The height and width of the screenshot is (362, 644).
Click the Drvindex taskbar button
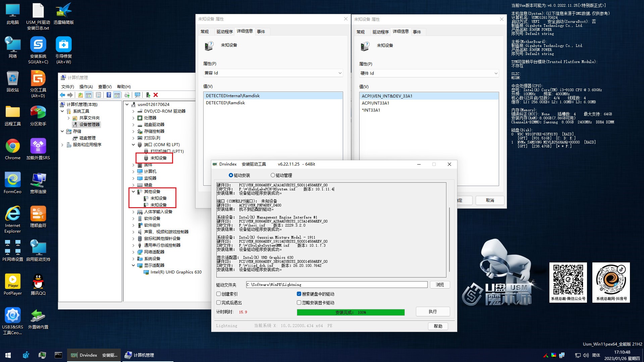(x=94, y=355)
